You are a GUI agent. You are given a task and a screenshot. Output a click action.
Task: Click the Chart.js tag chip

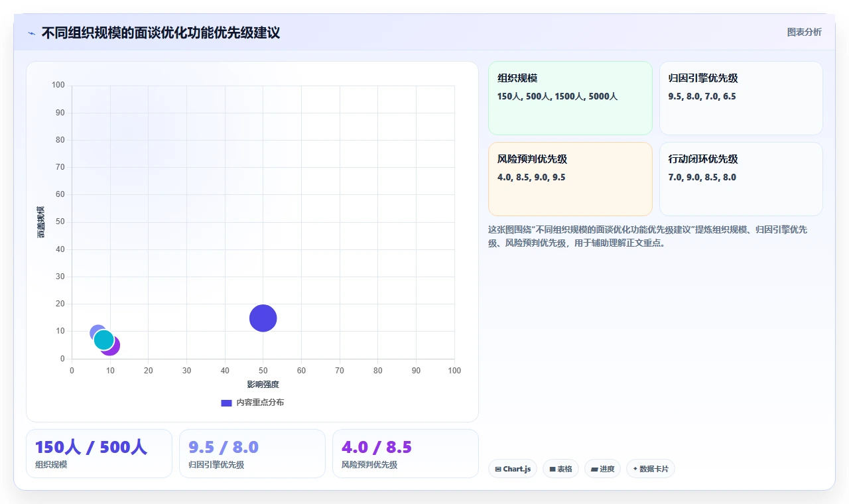pyautogui.click(x=513, y=469)
